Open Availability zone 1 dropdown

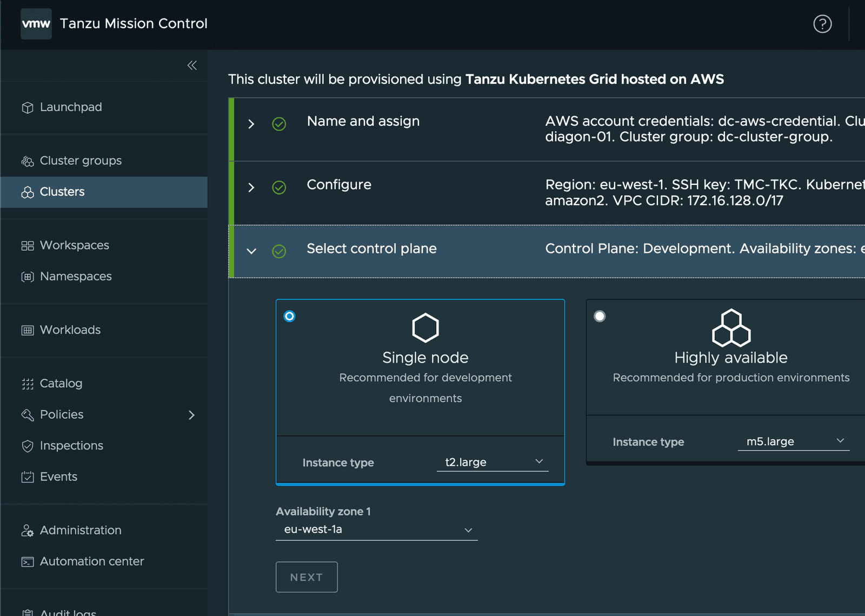[376, 530]
